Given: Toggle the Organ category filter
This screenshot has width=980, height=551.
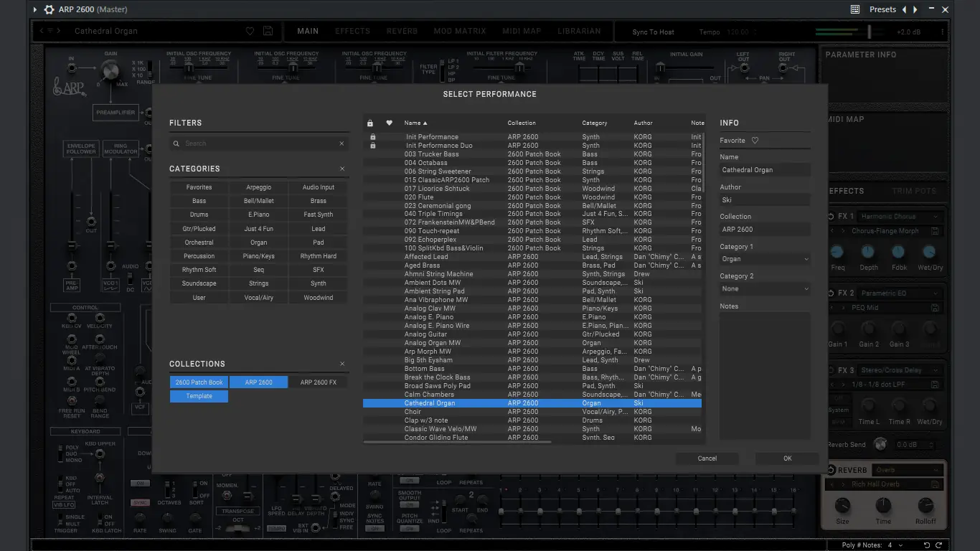Looking at the screenshot, I should (259, 242).
